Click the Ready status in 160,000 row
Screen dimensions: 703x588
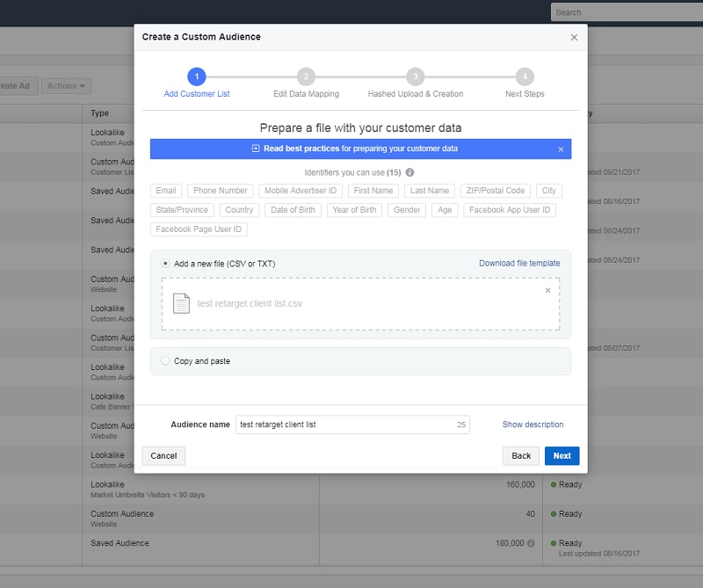tap(566, 484)
